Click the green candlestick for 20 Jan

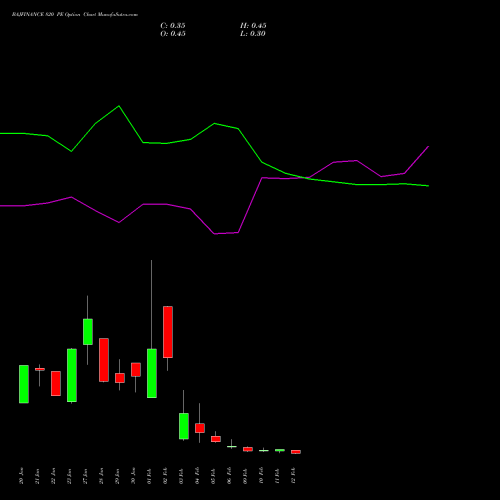click(24, 384)
